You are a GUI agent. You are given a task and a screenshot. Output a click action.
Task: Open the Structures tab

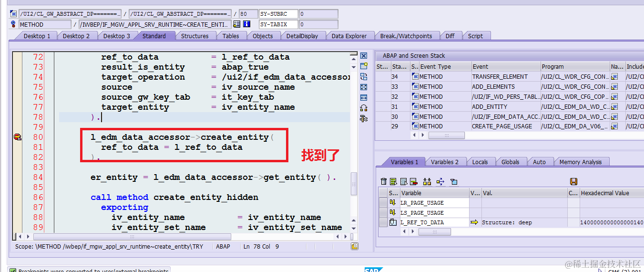pyautogui.click(x=194, y=36)
